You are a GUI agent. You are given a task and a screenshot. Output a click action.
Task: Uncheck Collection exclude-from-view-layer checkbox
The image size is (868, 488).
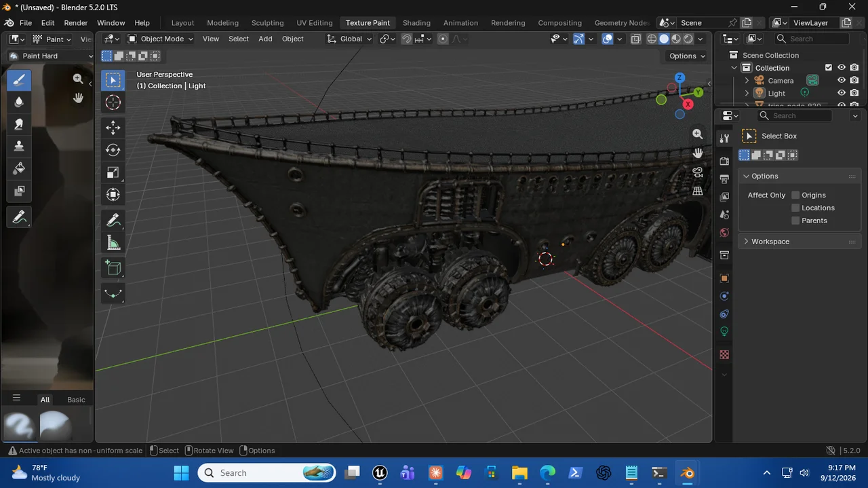(x=829, y=68)
